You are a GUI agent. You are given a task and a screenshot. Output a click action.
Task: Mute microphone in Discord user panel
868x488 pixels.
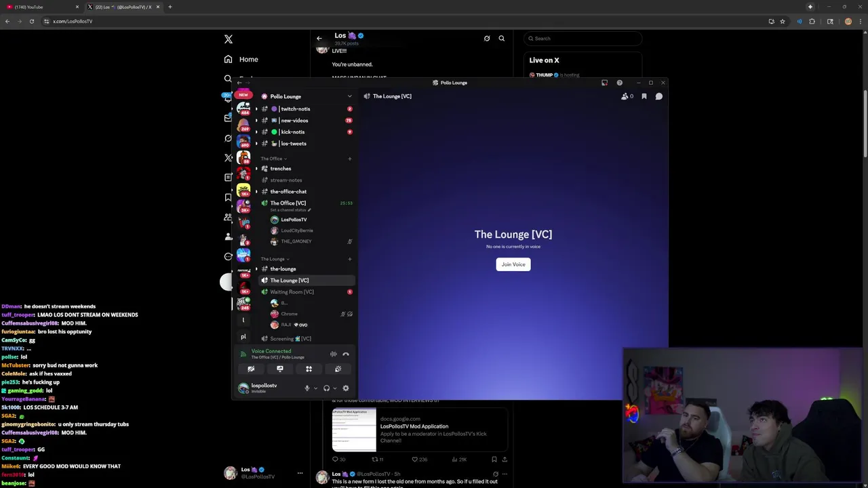pos(307,388)
